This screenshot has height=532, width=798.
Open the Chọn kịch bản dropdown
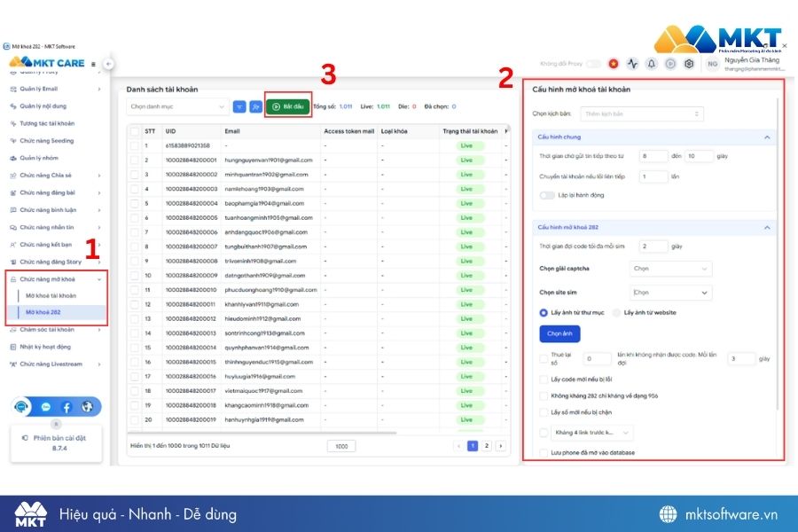click(642, 113)
